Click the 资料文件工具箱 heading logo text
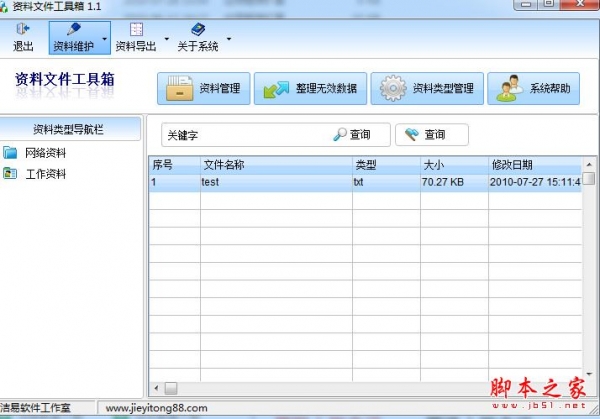 65,79
